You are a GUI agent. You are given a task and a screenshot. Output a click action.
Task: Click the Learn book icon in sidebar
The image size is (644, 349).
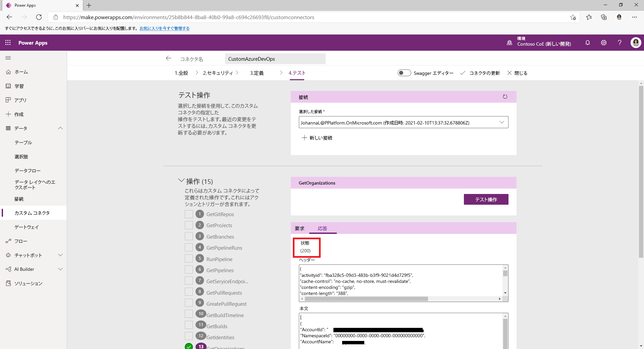click(x=8, y=86)
